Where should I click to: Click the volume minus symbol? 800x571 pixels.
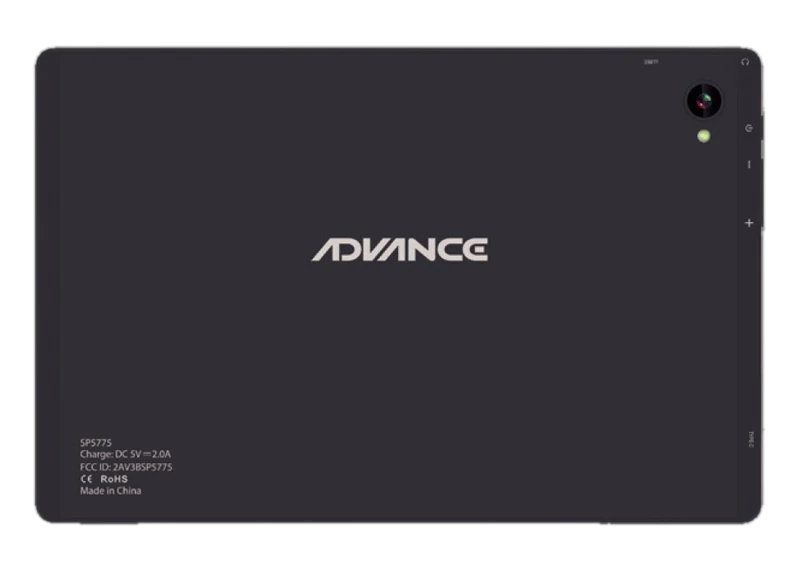(748, 164)
